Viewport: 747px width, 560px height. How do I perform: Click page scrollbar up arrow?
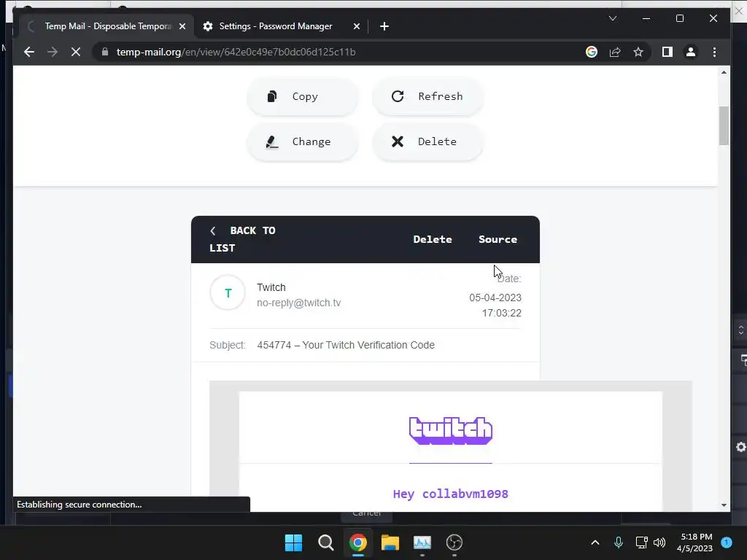(x=724, y=72)
